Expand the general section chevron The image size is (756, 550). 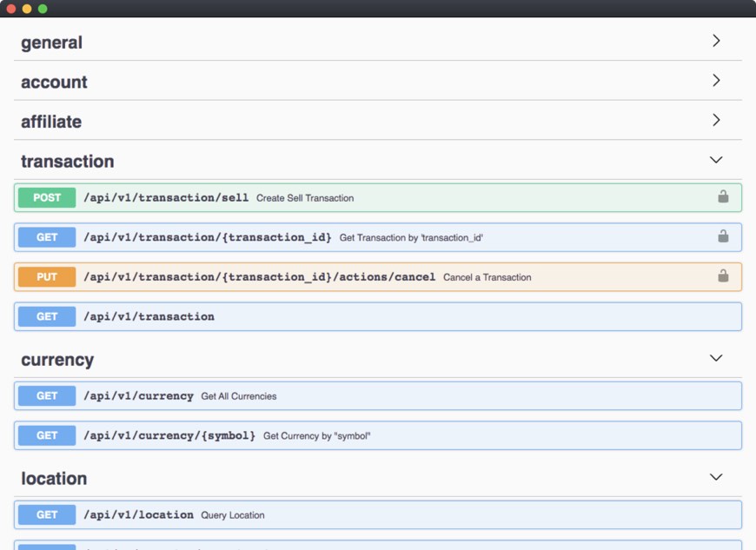[716, 41]
